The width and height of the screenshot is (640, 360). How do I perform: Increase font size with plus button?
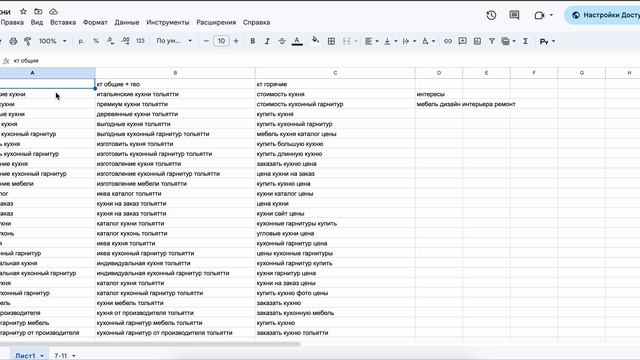[x=236, y=41]
